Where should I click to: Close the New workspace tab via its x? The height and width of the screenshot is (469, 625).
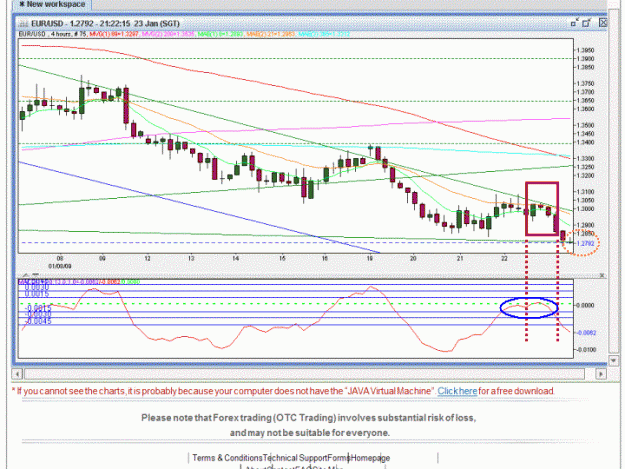[22, 4]
